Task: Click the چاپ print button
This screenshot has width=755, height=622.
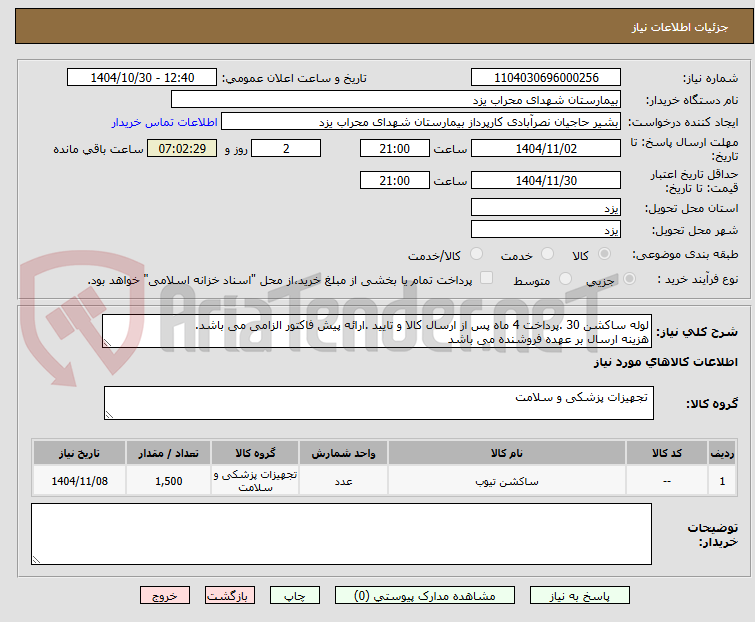Action: 295,596
